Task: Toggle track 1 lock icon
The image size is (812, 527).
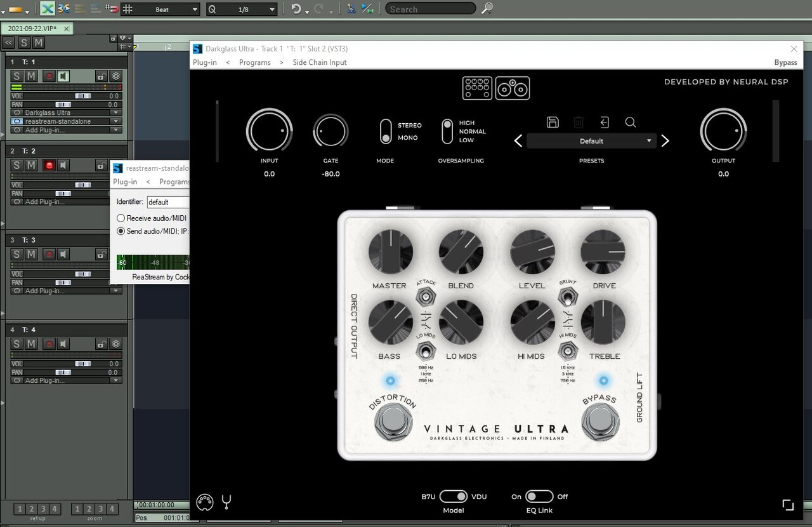Action: [101, 76]
